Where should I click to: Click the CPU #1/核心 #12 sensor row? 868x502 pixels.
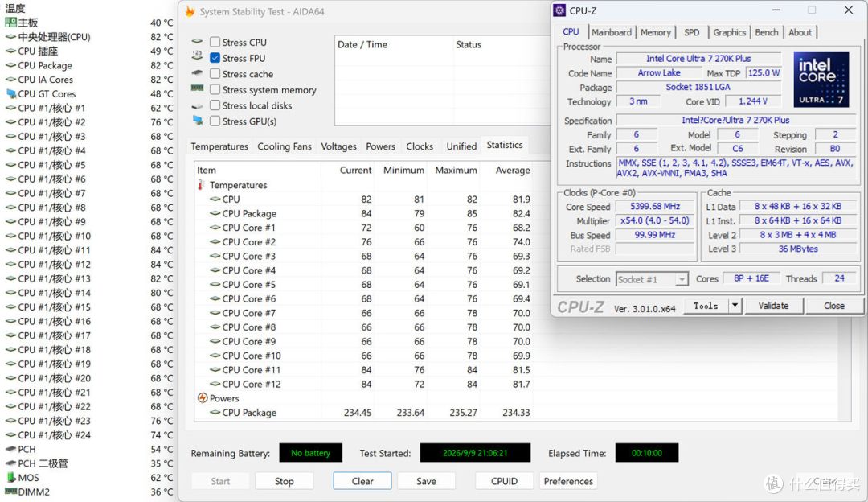pos(88,265)
